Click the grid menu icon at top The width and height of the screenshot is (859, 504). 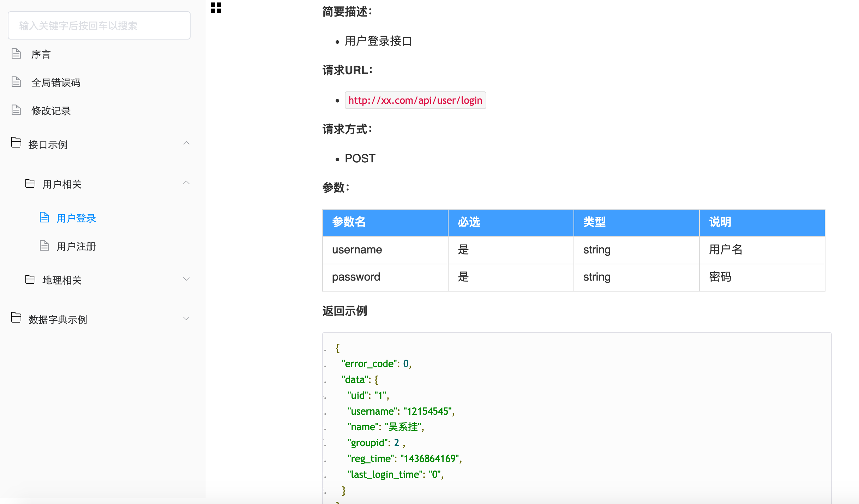point(216,8)
